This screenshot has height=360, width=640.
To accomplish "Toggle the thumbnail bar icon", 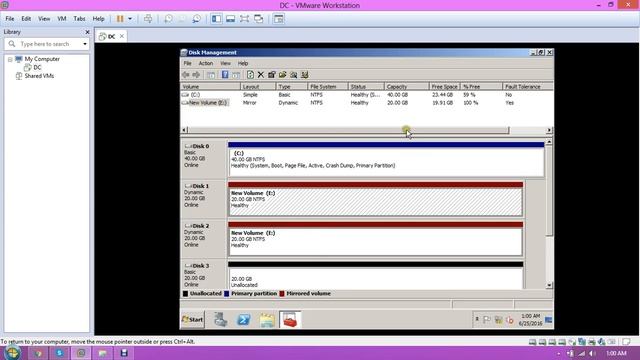I will tap(231, 19).
